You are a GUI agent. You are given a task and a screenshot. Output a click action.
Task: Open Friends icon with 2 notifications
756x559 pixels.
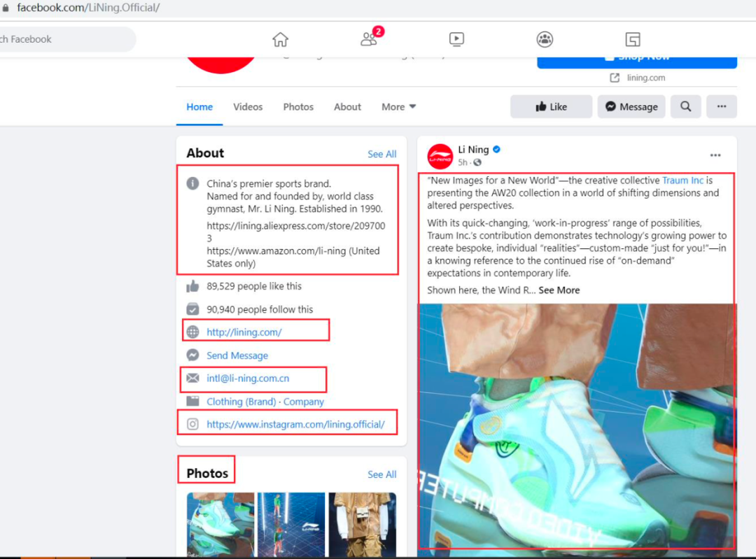[x=370, y=38]
